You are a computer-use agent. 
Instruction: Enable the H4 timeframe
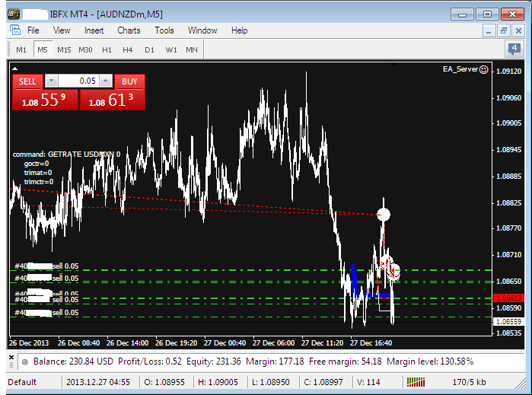coord(127,49)
